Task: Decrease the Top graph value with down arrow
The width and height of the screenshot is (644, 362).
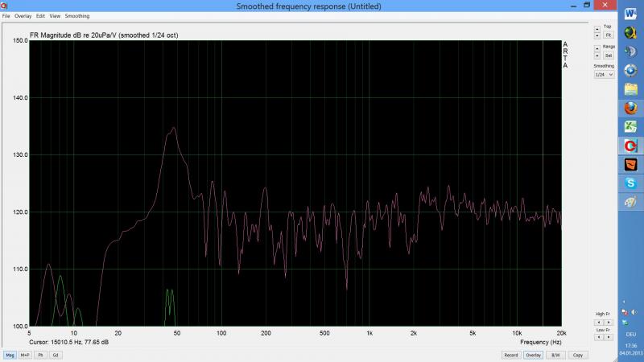Action: pyautogui.click(x=597, y=36)
